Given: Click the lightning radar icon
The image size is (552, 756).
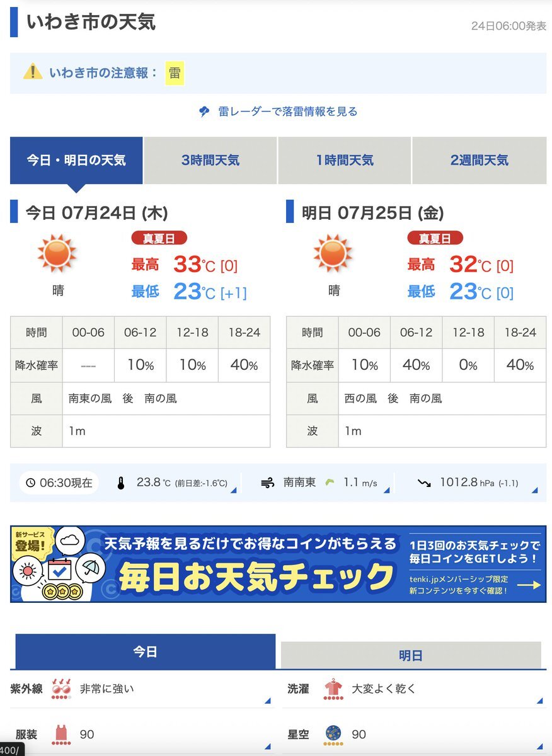Looking at the screenshot, I should 204,112.
